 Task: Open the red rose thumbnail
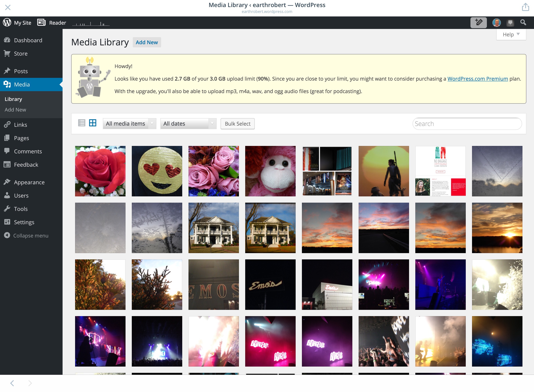[100, 171]
